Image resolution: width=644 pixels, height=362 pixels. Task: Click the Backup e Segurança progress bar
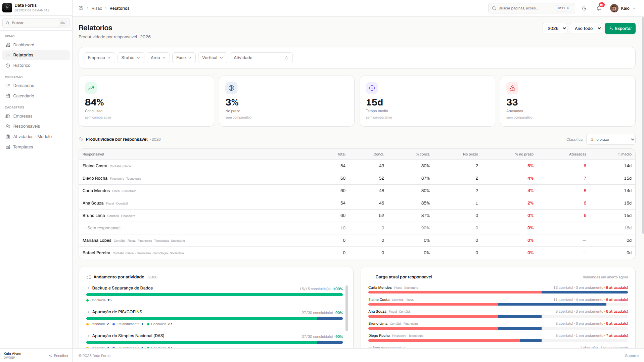tap(215, 295)
